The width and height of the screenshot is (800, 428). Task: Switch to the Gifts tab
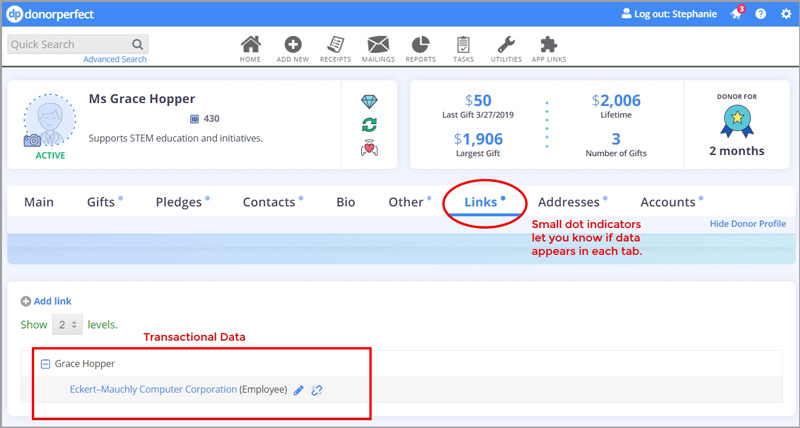(x=101, y=202)
